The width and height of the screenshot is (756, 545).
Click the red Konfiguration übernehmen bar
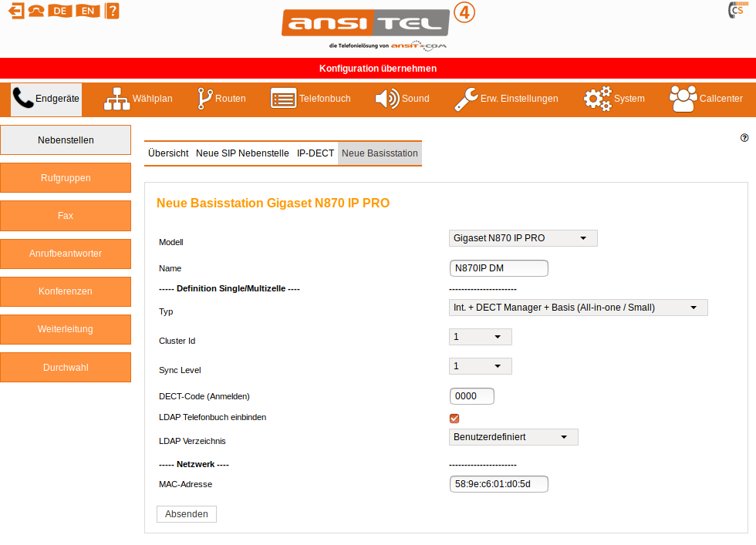(378, 69)
